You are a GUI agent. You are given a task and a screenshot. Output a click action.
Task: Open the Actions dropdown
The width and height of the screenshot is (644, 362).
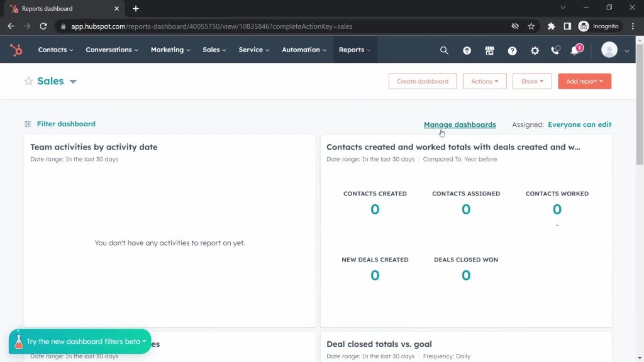pyautogui.click(x=485, y=81)
